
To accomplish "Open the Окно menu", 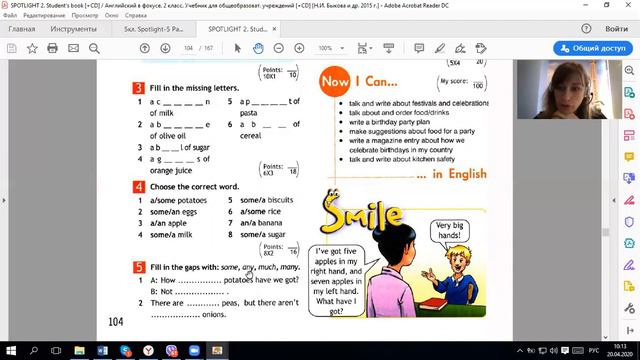I will (x=111, y=15).
